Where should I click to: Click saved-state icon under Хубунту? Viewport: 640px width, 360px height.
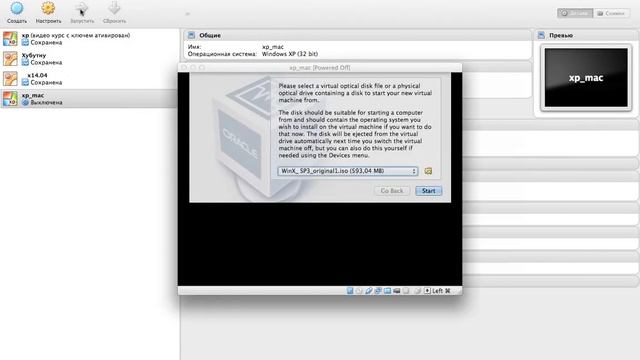point(25,62)
